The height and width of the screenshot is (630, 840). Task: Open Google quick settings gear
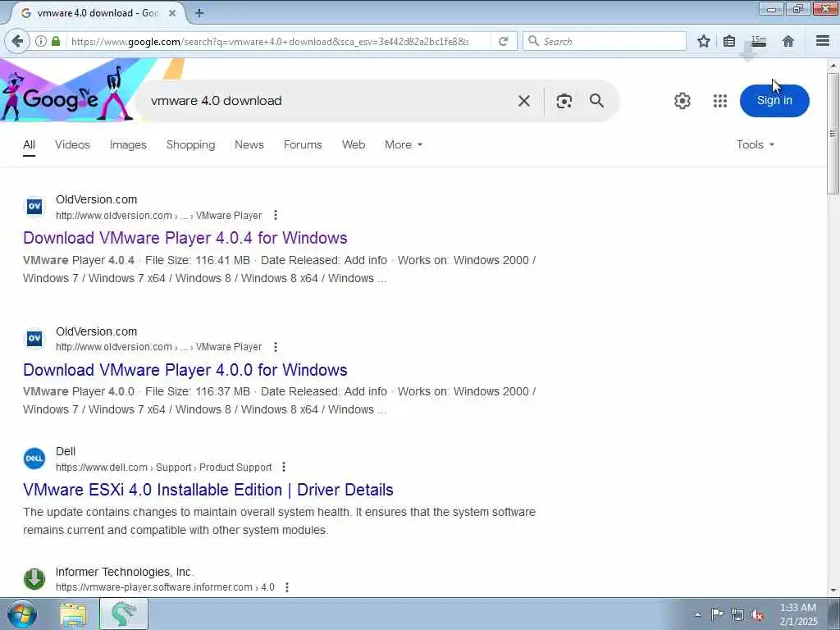(682, 101)
